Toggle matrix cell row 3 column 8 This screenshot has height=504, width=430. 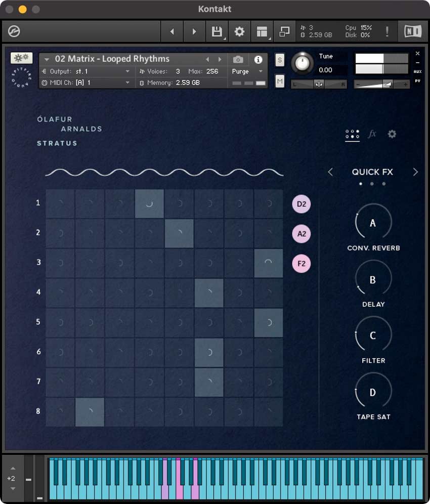click(268, 263)
